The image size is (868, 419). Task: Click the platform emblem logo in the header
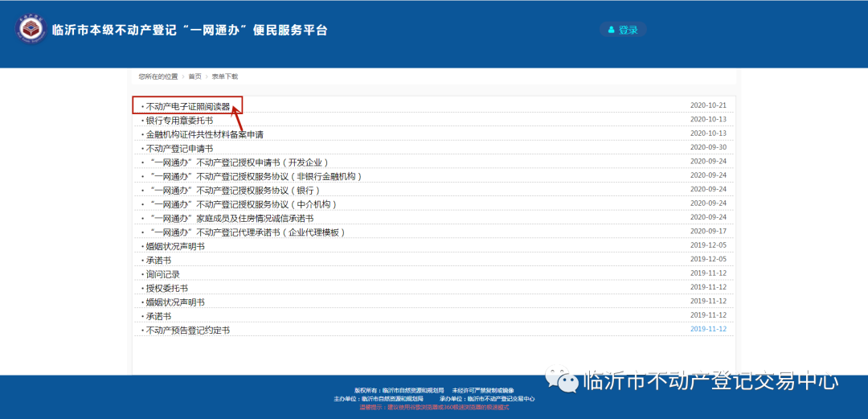[x=32, y=30]
